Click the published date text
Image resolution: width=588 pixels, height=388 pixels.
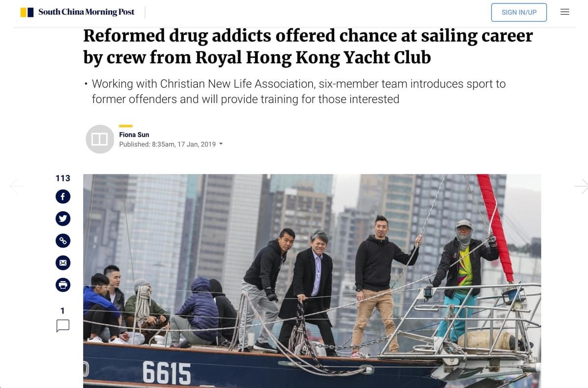pos(168,144)
